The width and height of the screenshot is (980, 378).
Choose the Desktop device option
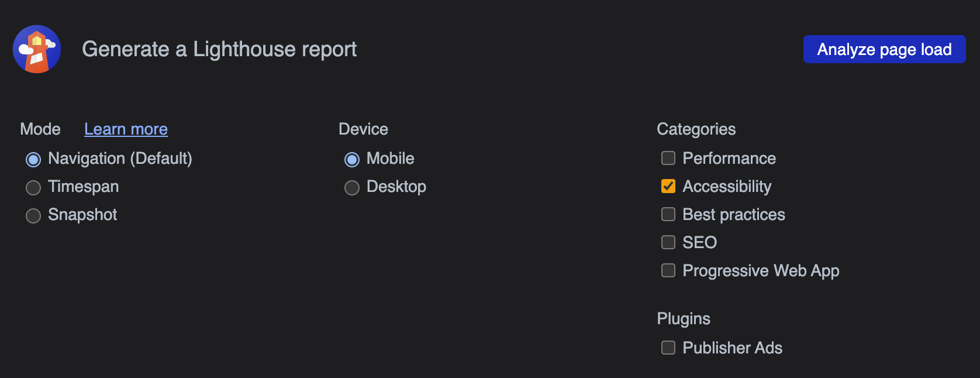[x=351, y=187]
